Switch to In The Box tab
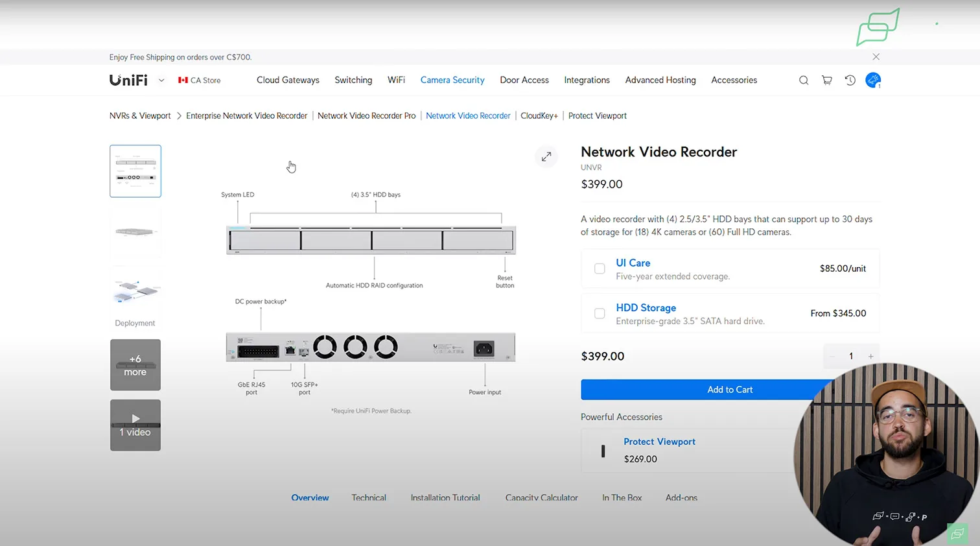Screen dimensions: 980x546 (x=622, y=498)
